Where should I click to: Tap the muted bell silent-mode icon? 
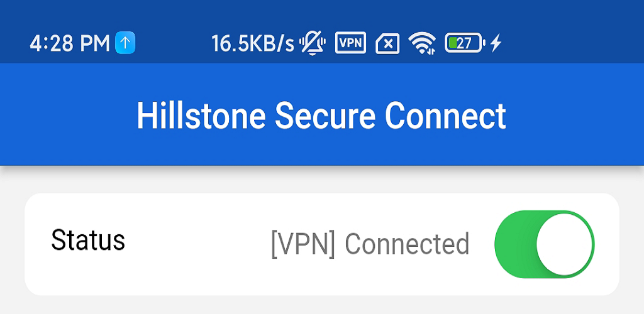click(x=312, y=43)
